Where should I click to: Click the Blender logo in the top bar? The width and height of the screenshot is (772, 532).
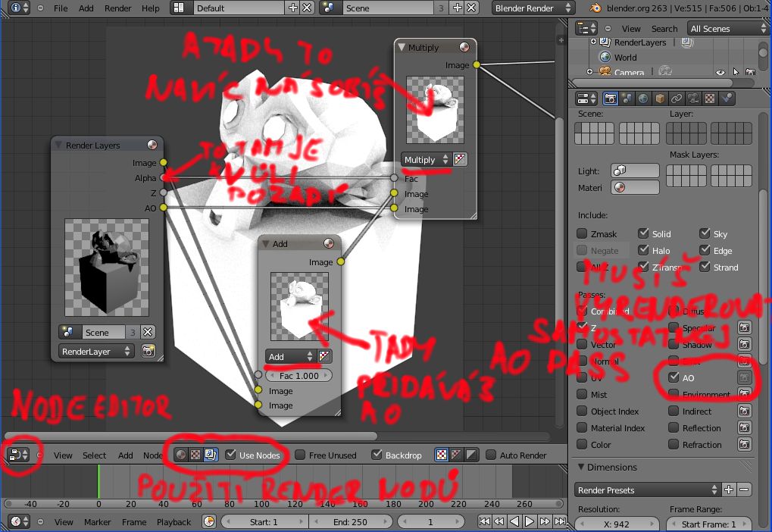pyautogui.click(x=595, y=8)
